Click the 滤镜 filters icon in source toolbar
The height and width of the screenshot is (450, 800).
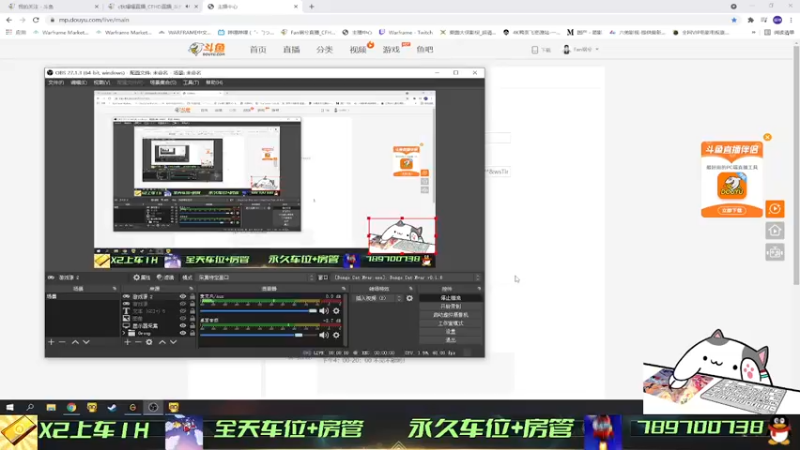click(165, 278)
